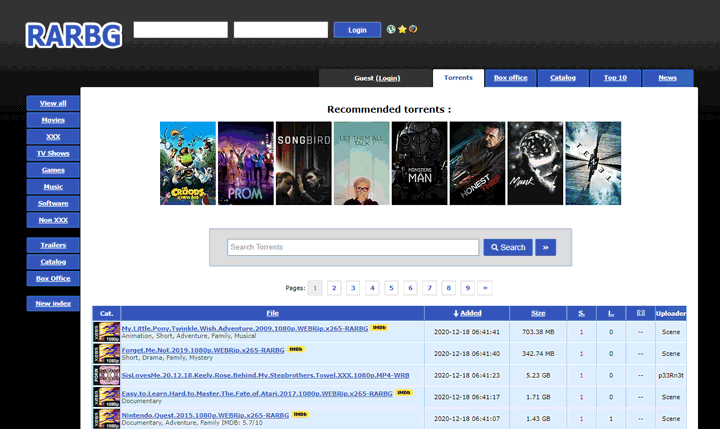Click category icon of Nintendo Quest row
Screen dimensions: 720x429
107,419
